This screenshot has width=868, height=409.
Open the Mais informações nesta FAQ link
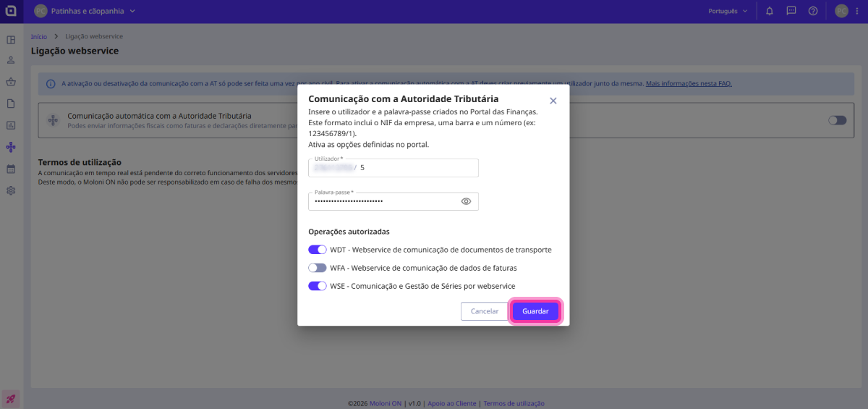click(689, 84)
